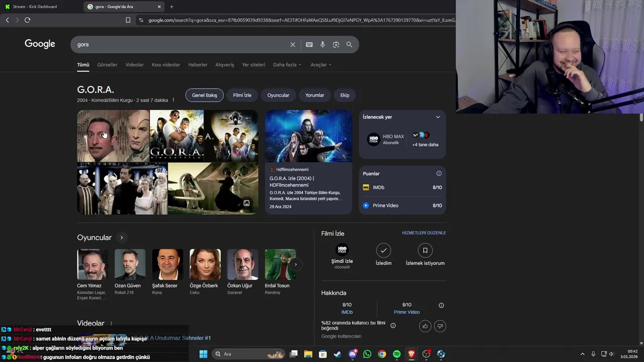The image size is (644, 362).
Task: Select the Yorumlar chip
Action: click(315, 95)
